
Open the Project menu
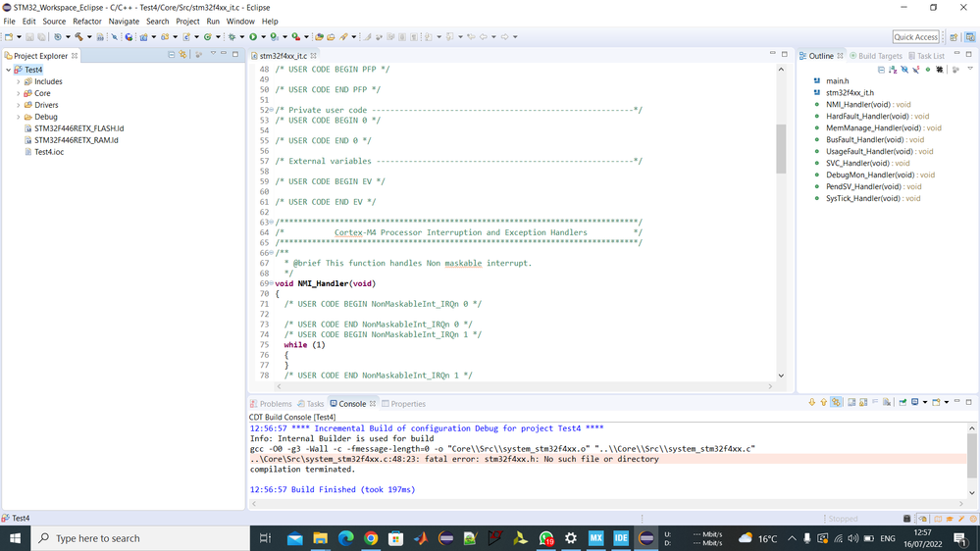point(187,22)
